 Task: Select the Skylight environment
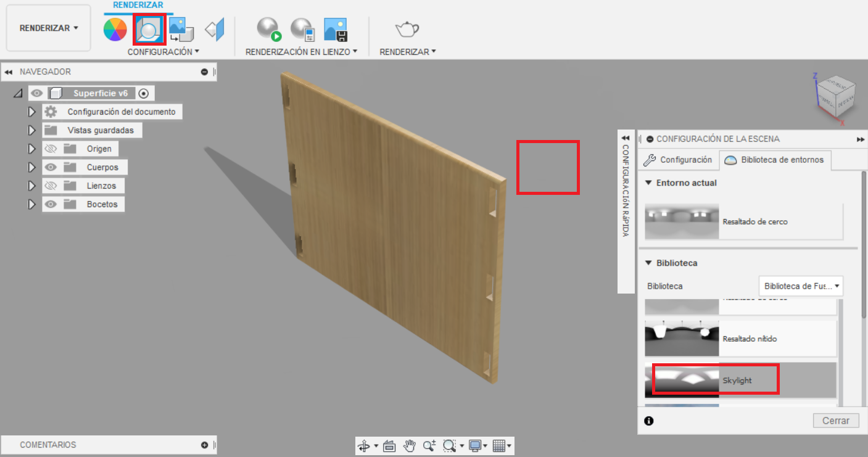(740, 380)
